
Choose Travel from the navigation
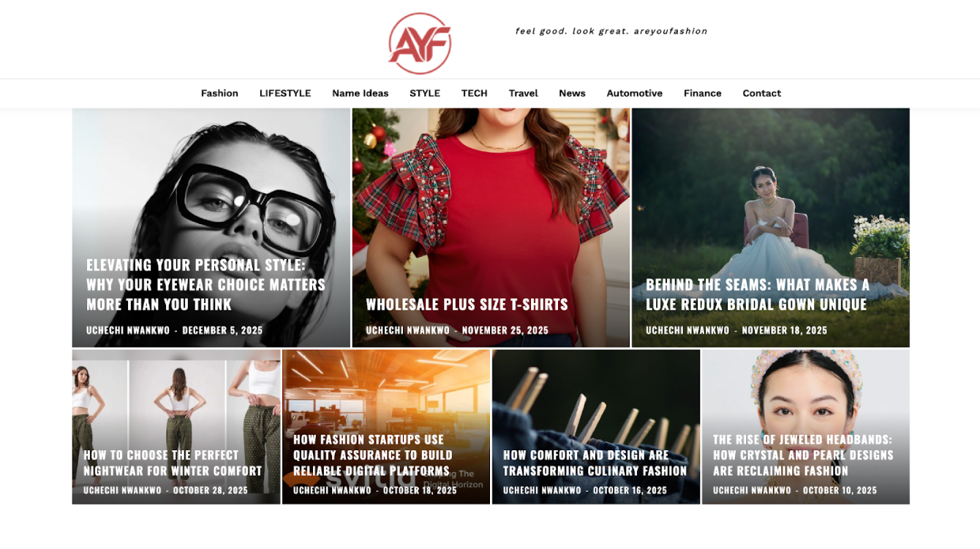tap(524, 93)
